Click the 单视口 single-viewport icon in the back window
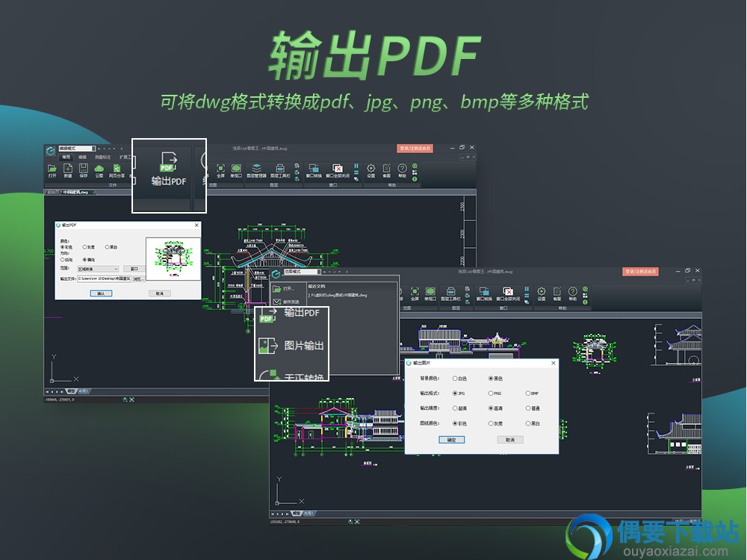 click(x=236, y=169)
